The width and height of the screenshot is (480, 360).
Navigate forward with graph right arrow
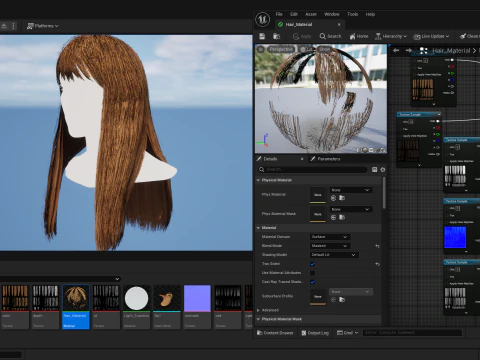(409, 50)
